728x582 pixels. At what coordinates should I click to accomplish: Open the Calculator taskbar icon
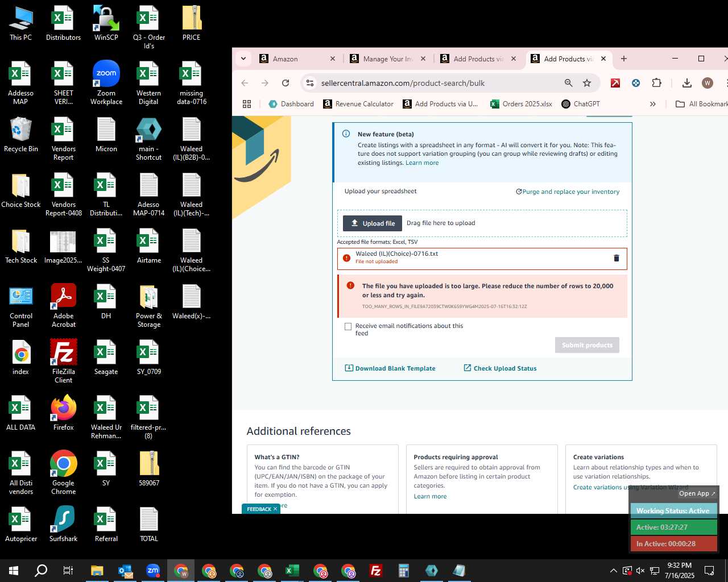[404, 571]
